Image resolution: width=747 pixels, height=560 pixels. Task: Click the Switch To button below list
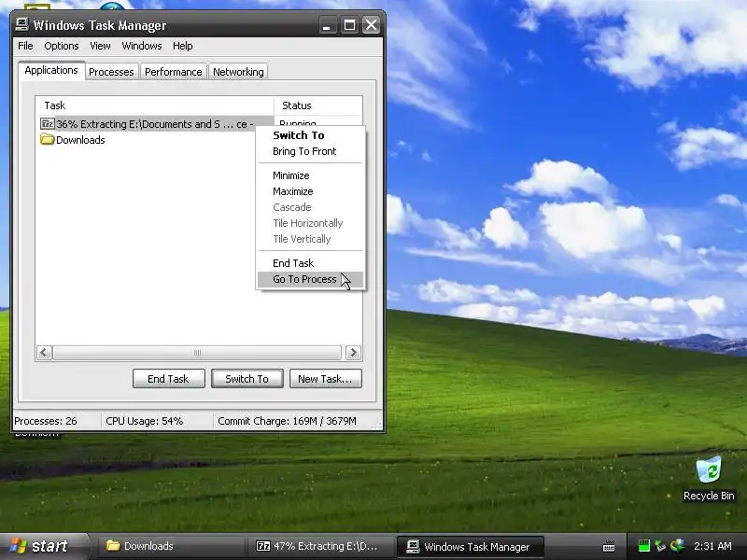coord(247,379)
